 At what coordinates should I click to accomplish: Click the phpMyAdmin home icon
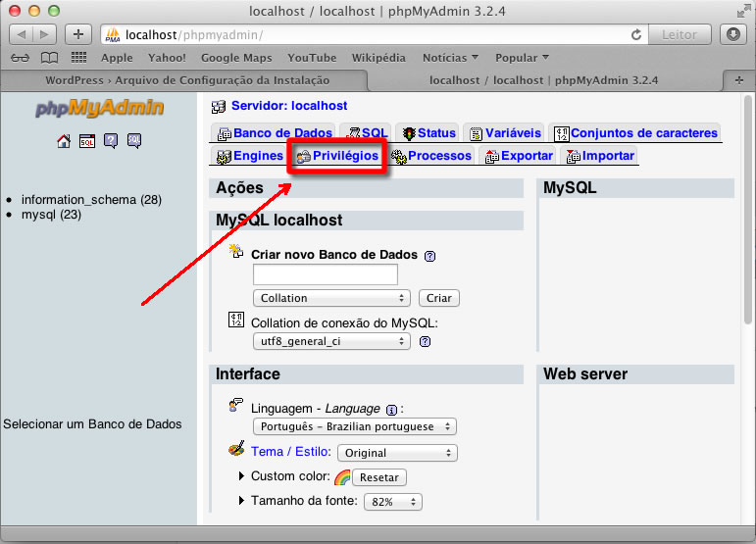coord(64,141)
